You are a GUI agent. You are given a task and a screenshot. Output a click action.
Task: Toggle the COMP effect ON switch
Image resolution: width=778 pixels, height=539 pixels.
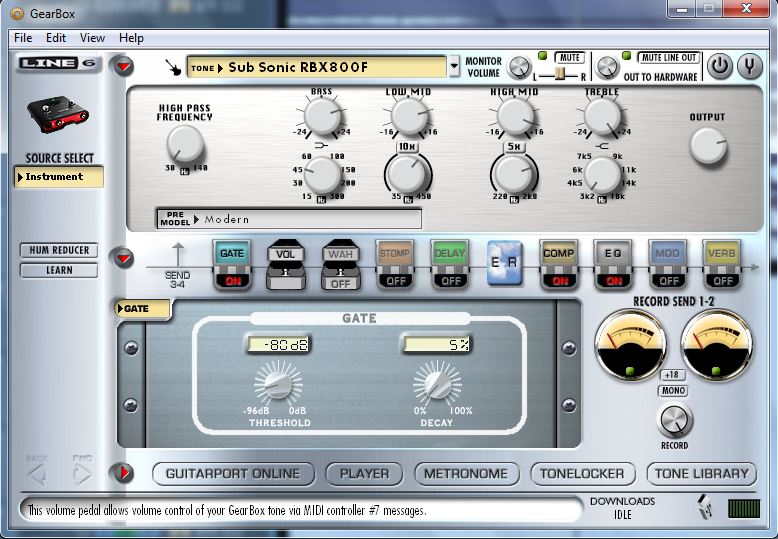pyautogui.click(x=559, y=281)
